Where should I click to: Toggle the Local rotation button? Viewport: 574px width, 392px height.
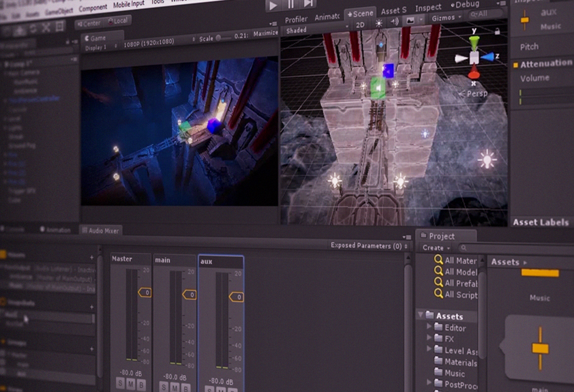pos(118,21)
